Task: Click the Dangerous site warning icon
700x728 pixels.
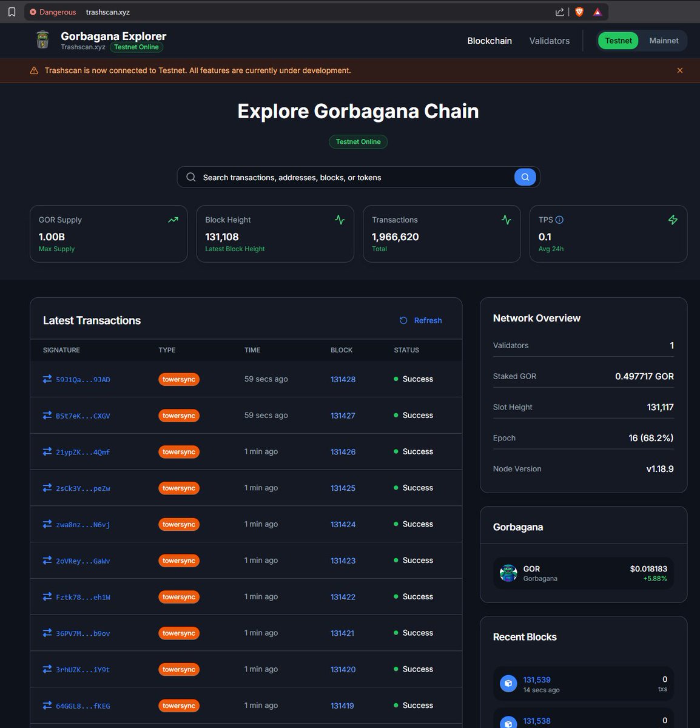Action: [x=33, y=12]
